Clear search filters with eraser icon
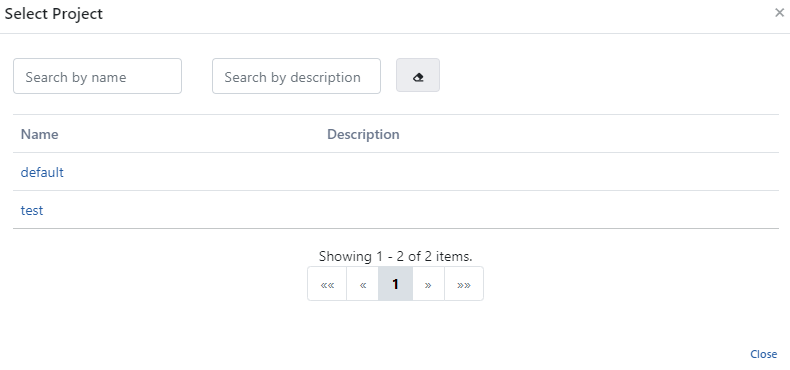Screen dimensions: 790x370 pos(418,75)
